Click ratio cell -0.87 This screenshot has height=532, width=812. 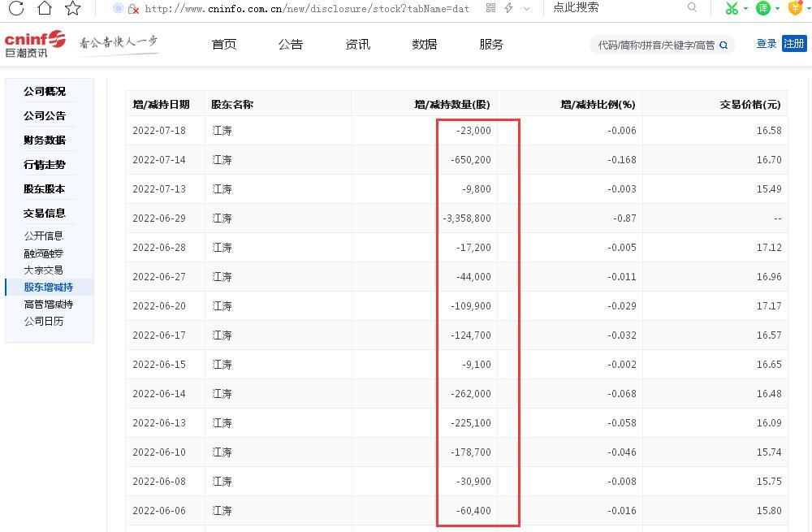(x=624, y=218)
